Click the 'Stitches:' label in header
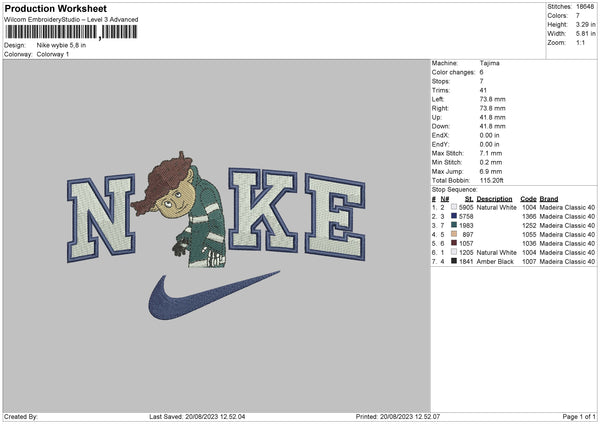600x424 pixels. click(559, 7)
